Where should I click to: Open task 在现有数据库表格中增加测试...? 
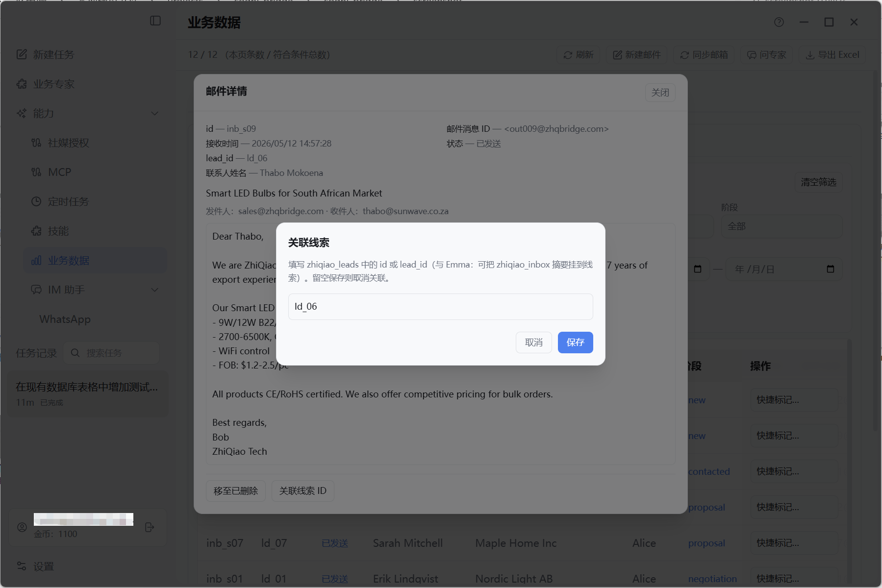pyautogui.click(x=88, y=394)
